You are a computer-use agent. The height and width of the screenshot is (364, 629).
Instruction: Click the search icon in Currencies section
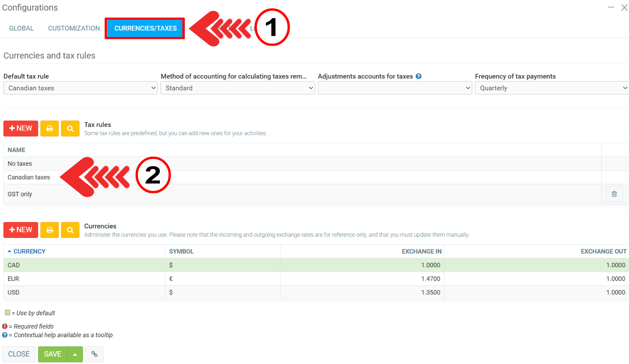pos(70,230)
